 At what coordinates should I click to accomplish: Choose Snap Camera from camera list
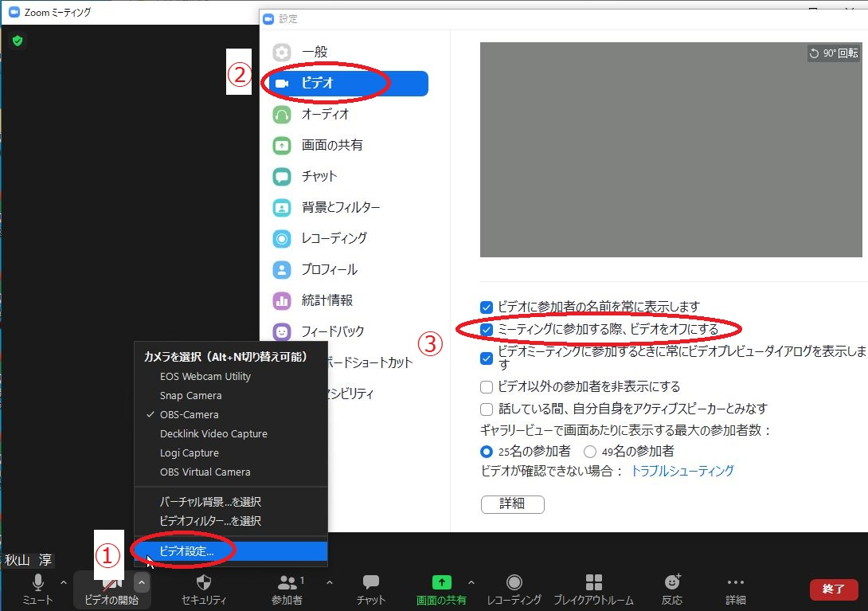tap(190, 396)
